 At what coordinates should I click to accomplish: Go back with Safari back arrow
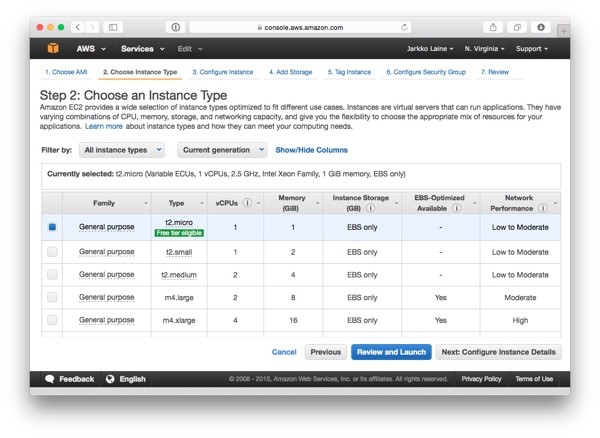[x=78, y=27]
